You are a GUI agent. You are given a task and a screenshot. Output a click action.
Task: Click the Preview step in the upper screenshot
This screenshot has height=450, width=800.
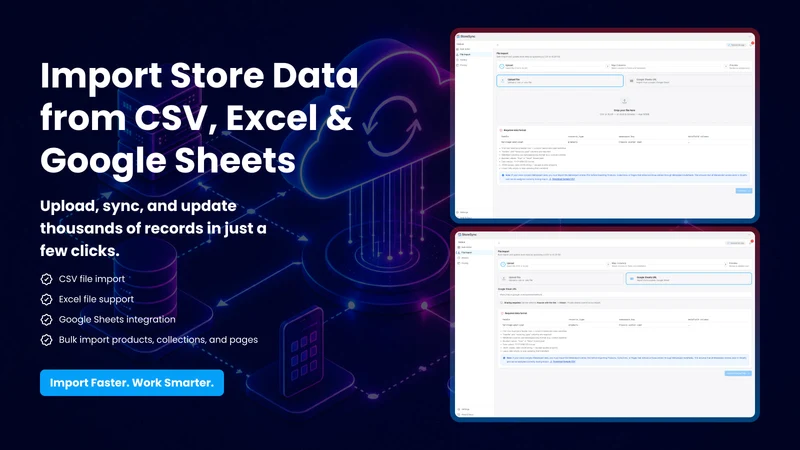[737, 66]
